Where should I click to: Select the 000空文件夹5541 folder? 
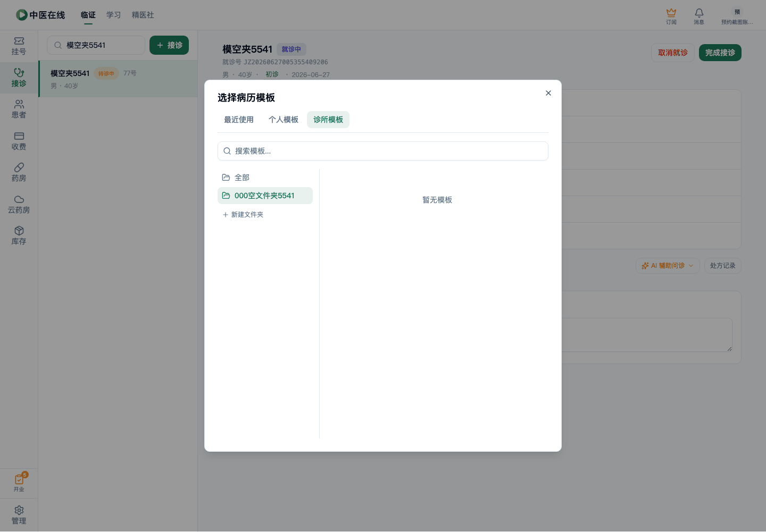tap(265, 196)
